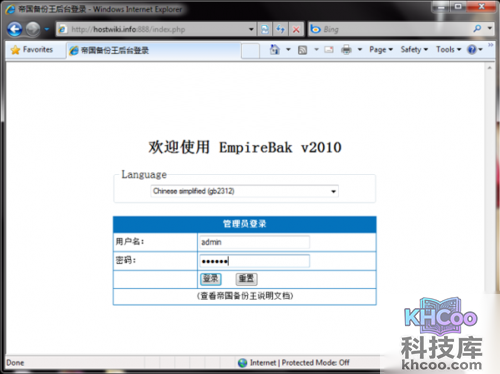This screenshot has height=374, width=500.
Task: Click the Protected Mode: Off status text
Action: [316, 363]
